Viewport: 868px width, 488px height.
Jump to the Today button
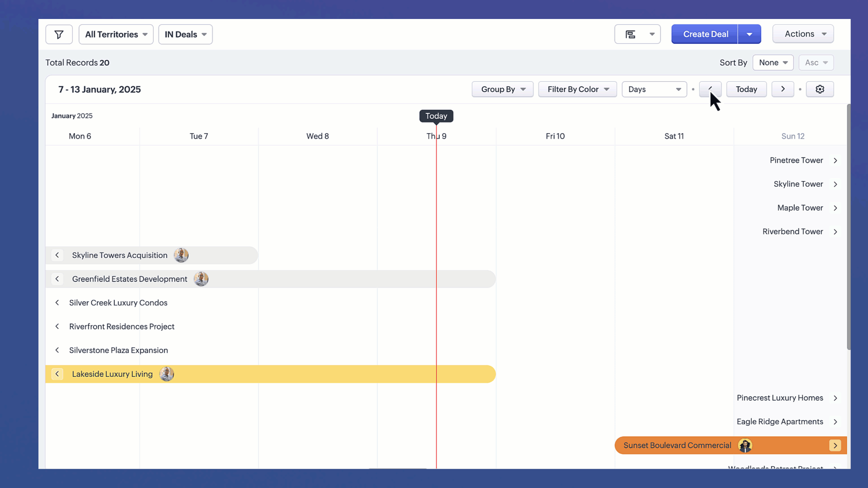(x=746, y=89)
